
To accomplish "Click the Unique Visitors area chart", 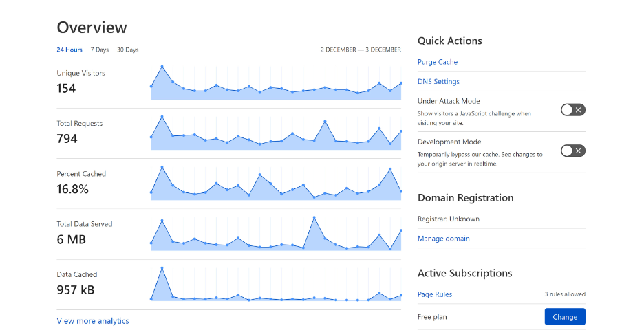I will coord(276,82).
